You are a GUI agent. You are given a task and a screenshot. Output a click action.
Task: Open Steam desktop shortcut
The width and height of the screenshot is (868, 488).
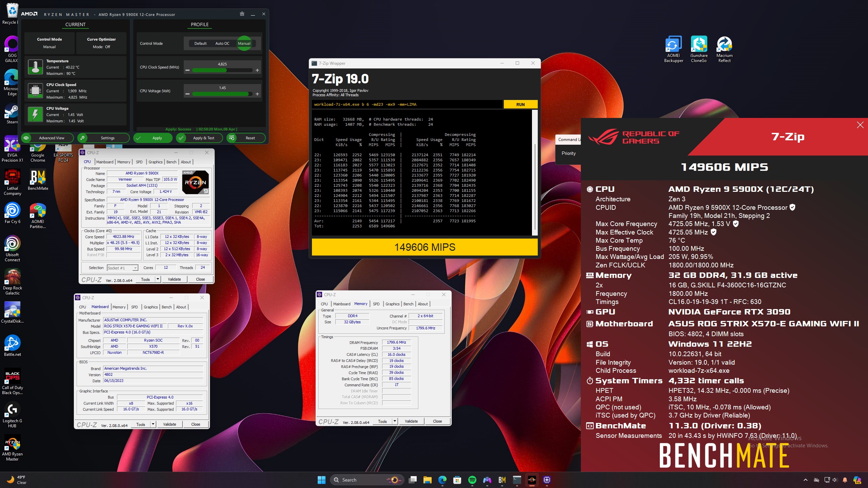click(x=12, y=114)
